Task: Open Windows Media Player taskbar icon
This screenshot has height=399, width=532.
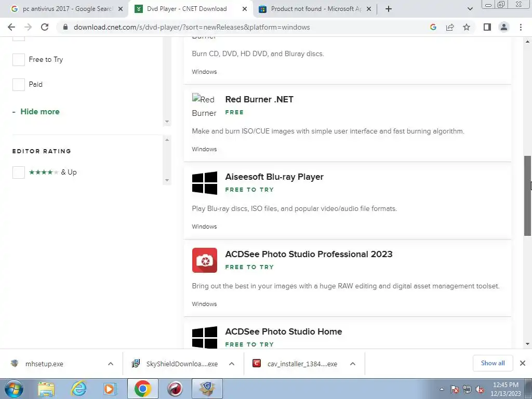Action: point(110,389)
